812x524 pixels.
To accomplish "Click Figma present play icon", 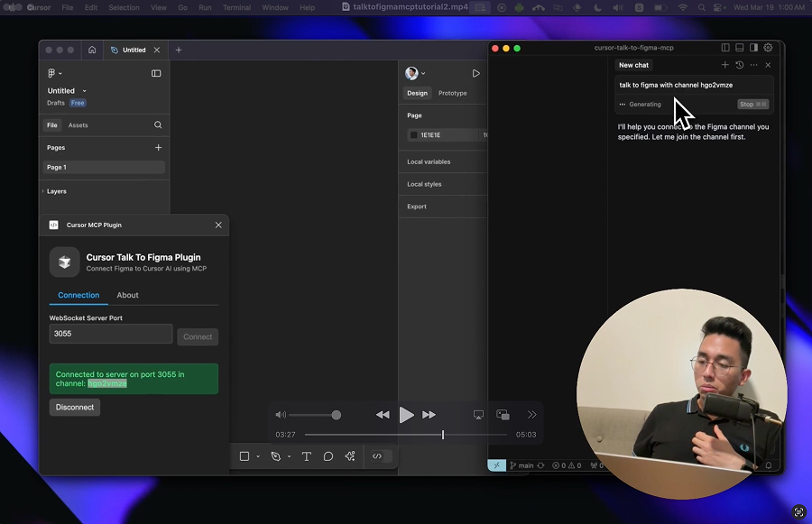I will click(x=476, y=73).
